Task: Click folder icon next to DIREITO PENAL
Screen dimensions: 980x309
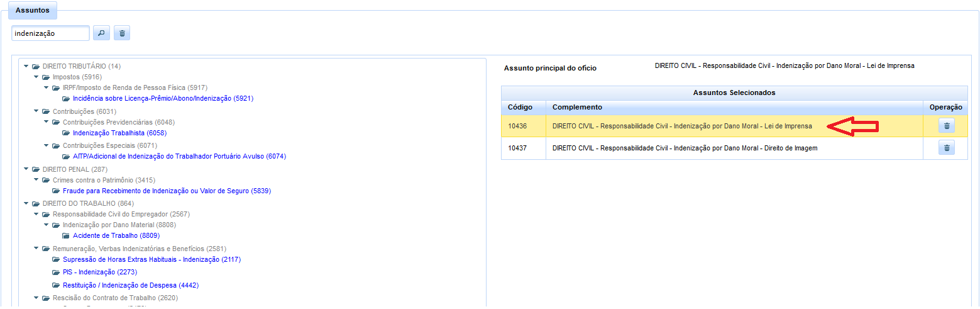Action: coord(36,170)
